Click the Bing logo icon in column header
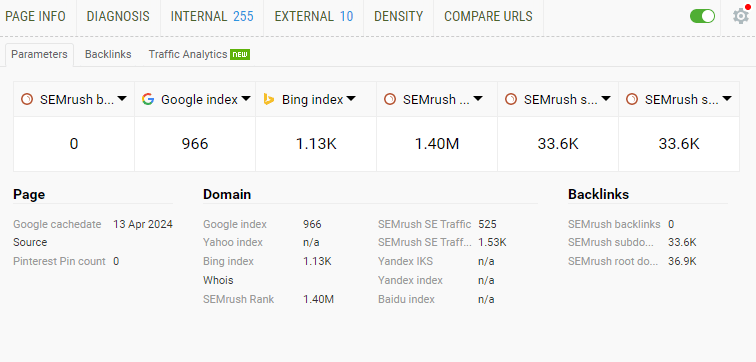756x362 pixels. click(269, 99)
